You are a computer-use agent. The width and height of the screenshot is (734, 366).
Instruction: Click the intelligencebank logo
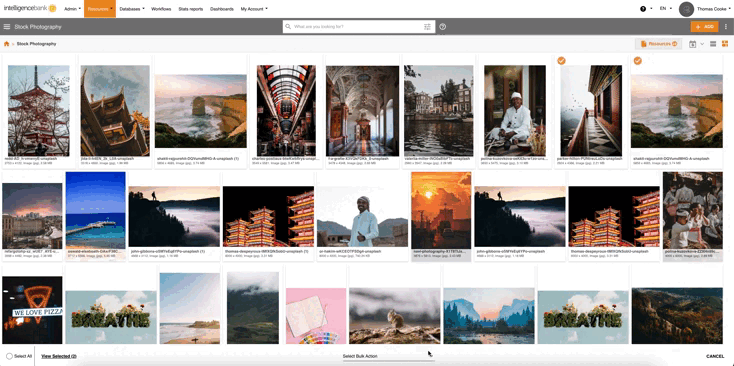click(x=30, y=8)
